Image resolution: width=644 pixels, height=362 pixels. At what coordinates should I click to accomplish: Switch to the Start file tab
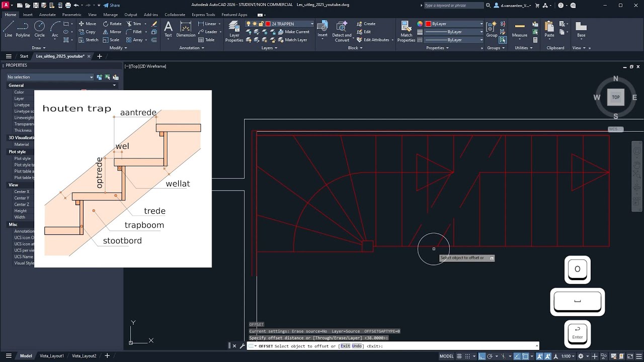click(24, 56)
